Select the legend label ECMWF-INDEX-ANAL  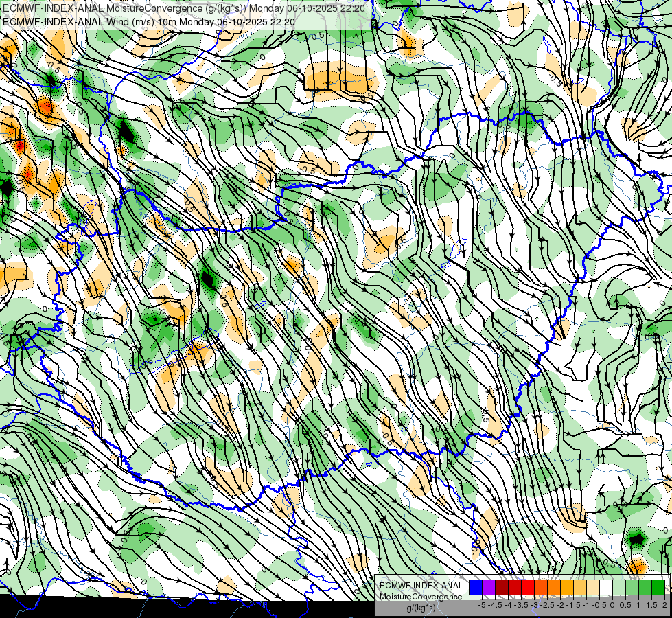421,586
